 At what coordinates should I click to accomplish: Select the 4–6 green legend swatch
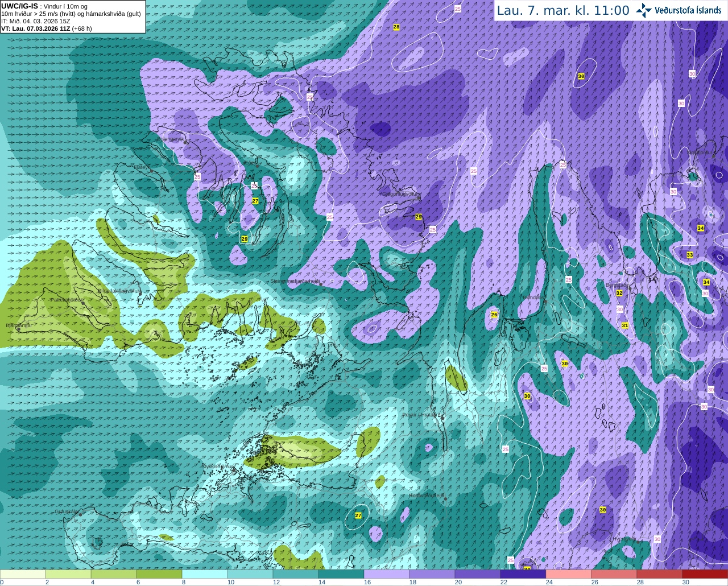pyautogui.click(x=114, y=574)
